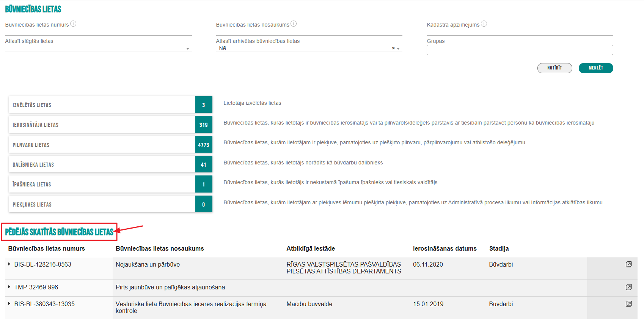The width and height of the screenshot is (644, 319).
Task: Expand row BIS-BL-380343-13035
Action: [x=9, y=303]
